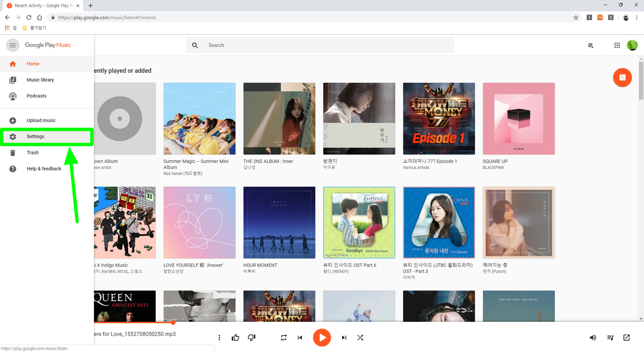Open Trash in the sidebar

47,153
